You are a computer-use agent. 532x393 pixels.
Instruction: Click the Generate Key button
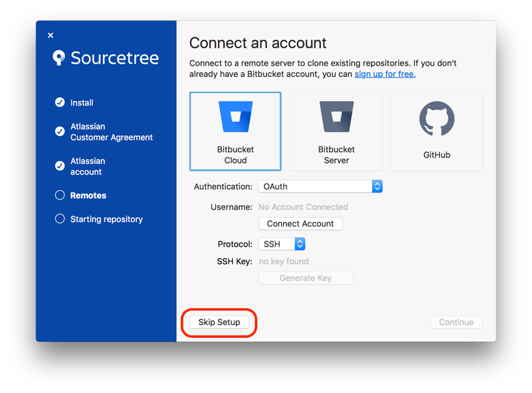[306, 278]
